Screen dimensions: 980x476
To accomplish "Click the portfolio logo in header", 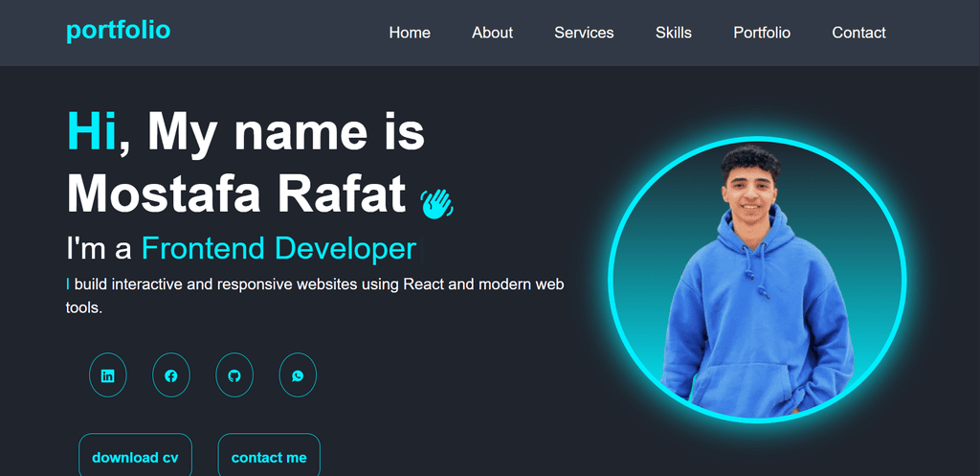I will (x=118, y=31).
